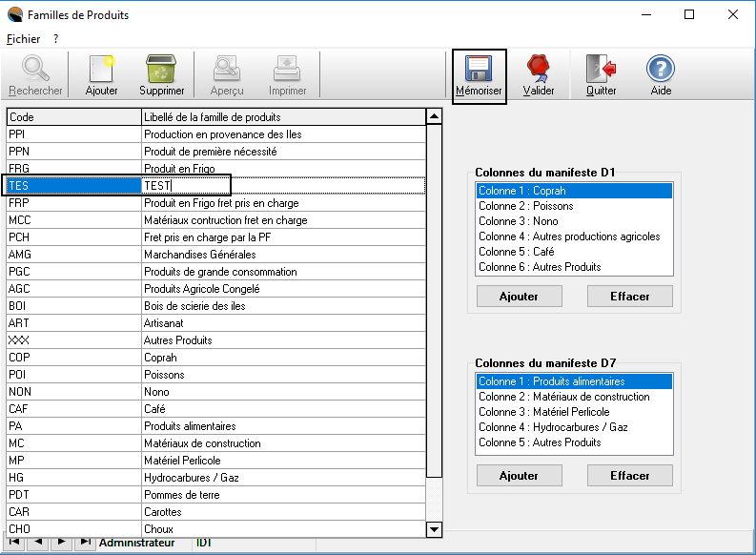This screenshot has height=555, width=756.
Task: Open the Fichier menu
Action: pos(23,39)
